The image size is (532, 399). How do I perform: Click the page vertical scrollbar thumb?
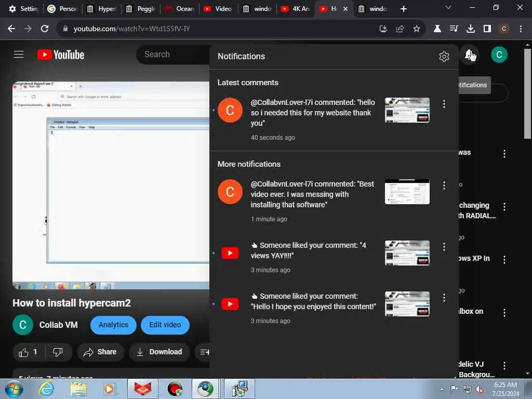(527, 94)
